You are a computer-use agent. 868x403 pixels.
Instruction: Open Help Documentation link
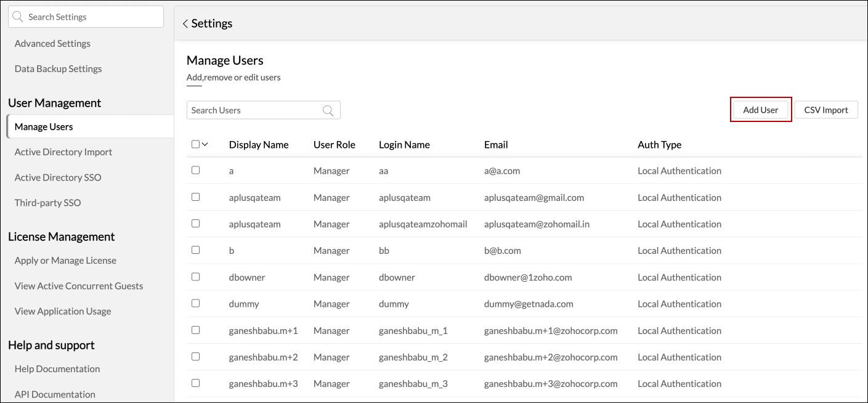[57, 369]
